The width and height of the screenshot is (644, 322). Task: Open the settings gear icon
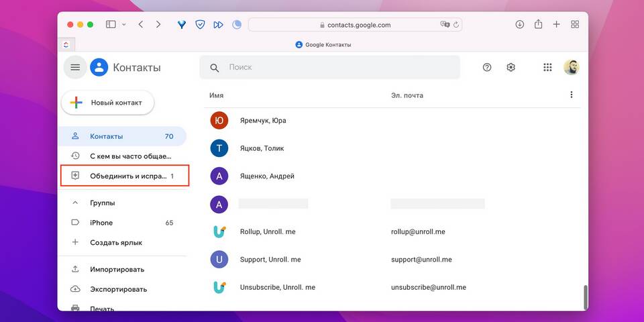tap(511, 67)
